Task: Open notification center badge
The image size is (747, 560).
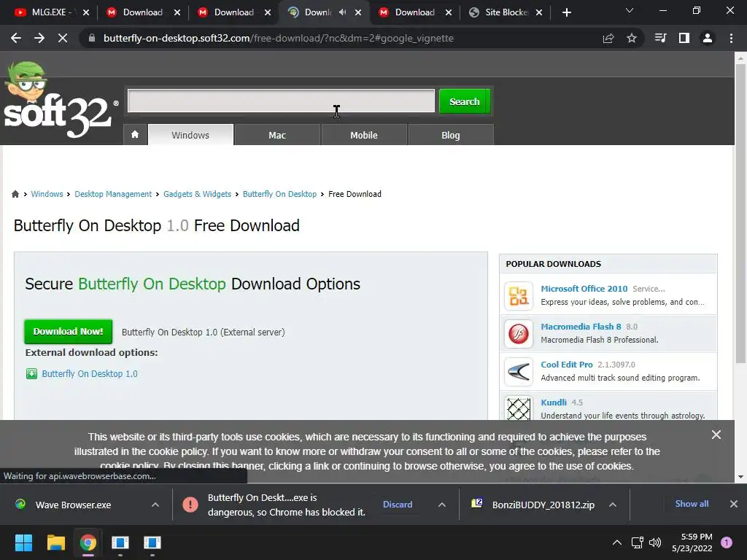Action: click(727, 542)
